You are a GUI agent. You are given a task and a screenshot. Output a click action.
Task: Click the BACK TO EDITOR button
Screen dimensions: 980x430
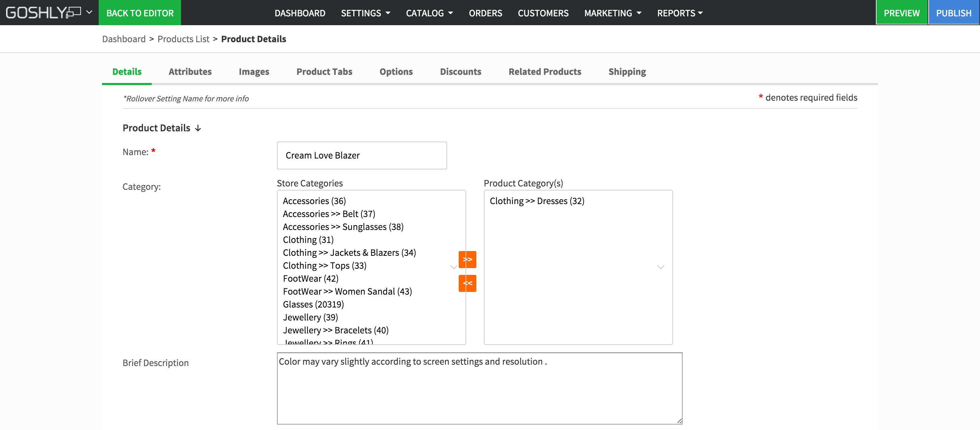(140, 13)
